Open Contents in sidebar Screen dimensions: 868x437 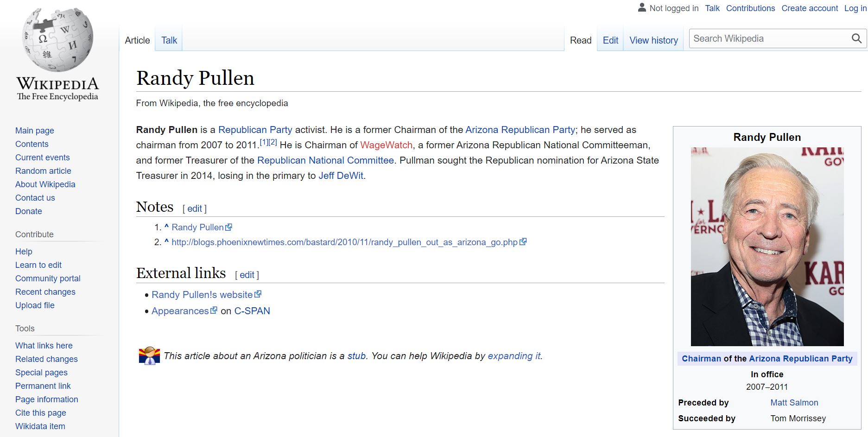pos(32,144)
